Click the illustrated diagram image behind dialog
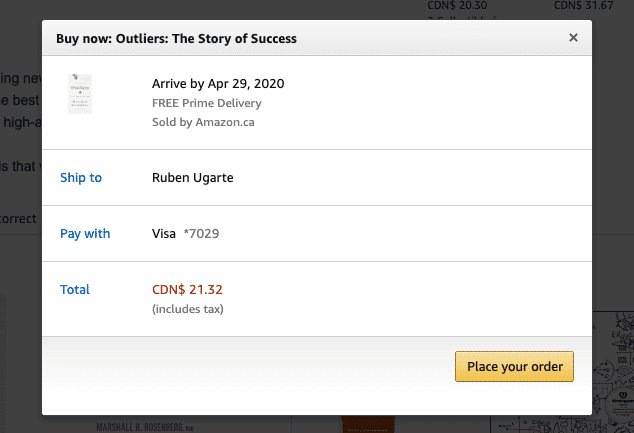 pyautogui.click(x=613, y=372)
